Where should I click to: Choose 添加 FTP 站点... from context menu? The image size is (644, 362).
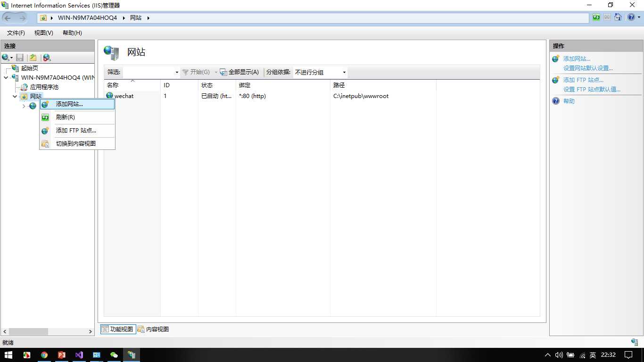77,130
